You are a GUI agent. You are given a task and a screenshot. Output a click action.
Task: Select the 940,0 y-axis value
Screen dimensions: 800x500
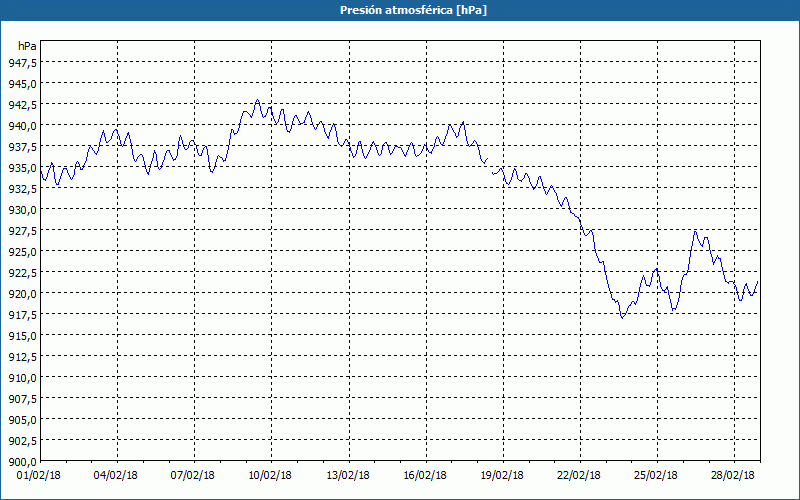22,125
